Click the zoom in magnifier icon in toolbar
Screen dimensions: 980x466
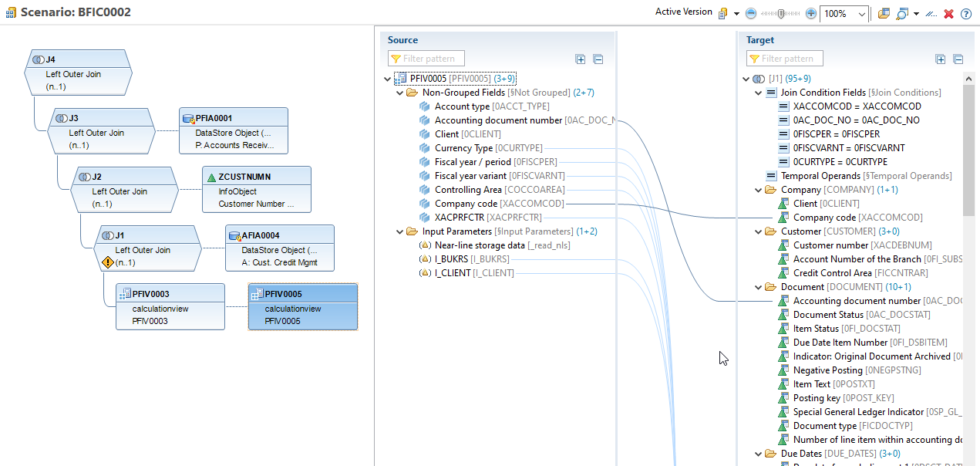pos(810,13)
